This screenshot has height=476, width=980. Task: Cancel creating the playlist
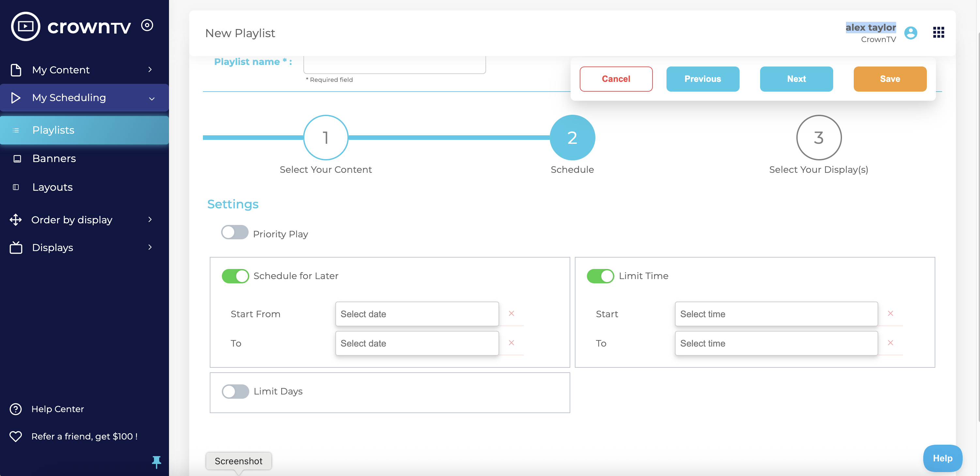(x=616, y=79)
